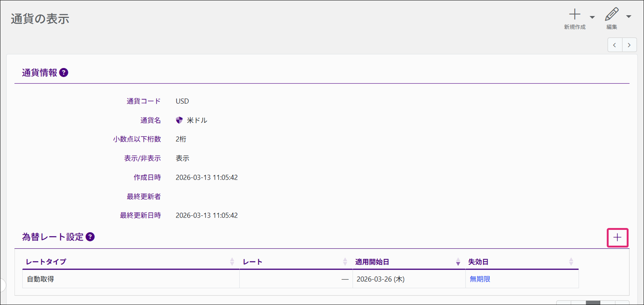Open the 無期限 link
The width and height of the screenshot is (644, 305).
[480, 279]
